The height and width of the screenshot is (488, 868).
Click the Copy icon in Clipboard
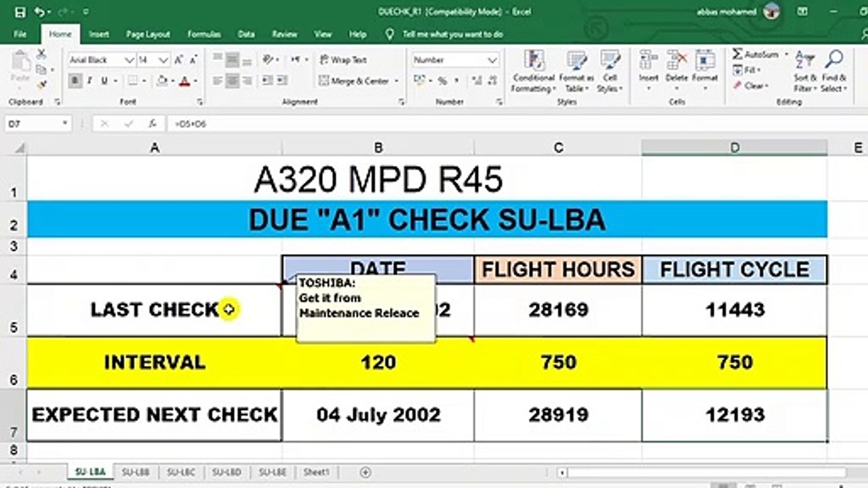point(41,69)
